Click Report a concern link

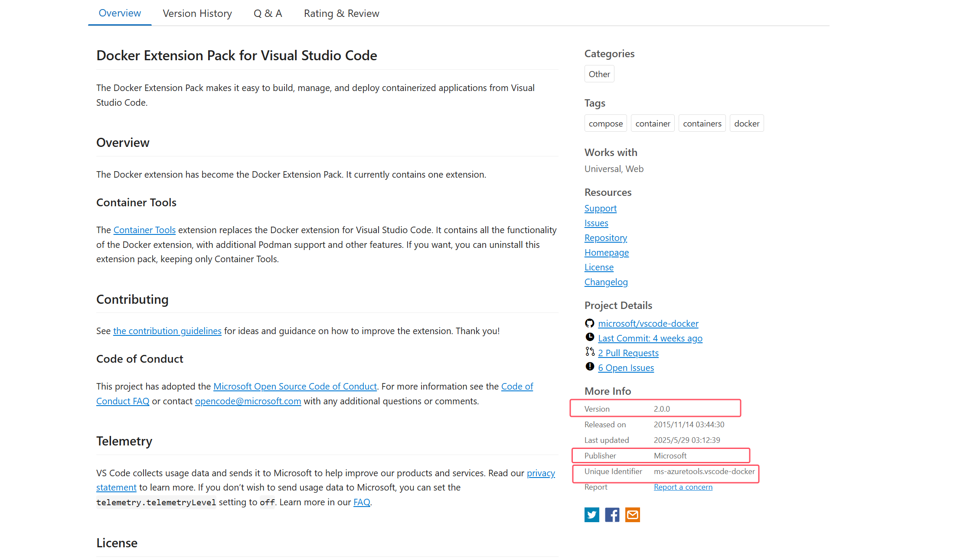(x=683, y=487)
